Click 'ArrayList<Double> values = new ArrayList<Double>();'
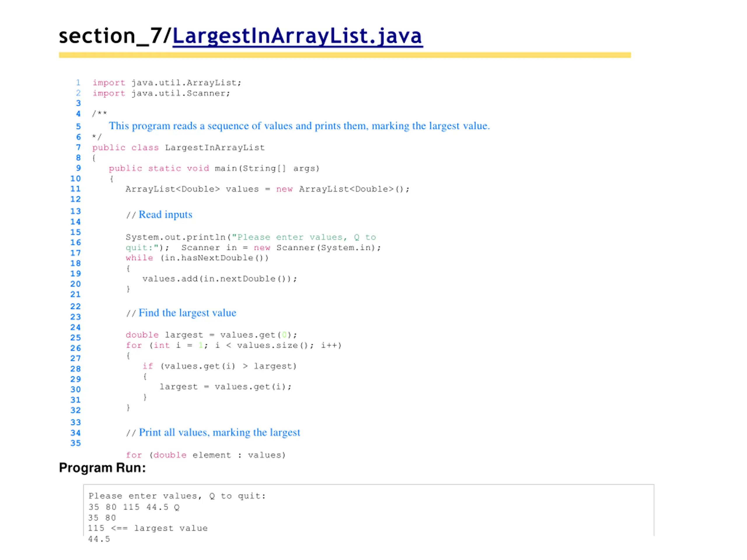The width and height of the screenshot is (747, 560). pyautogui.click(x=268, y=189)
